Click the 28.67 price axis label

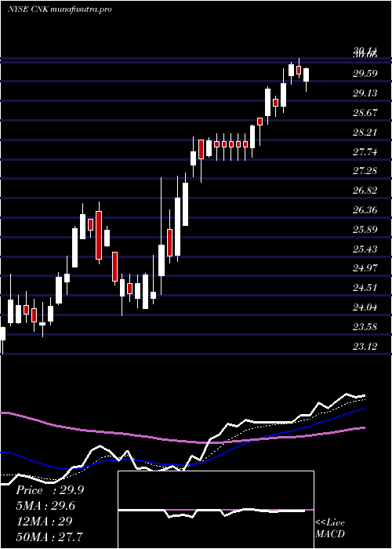[x=365, y=113]
